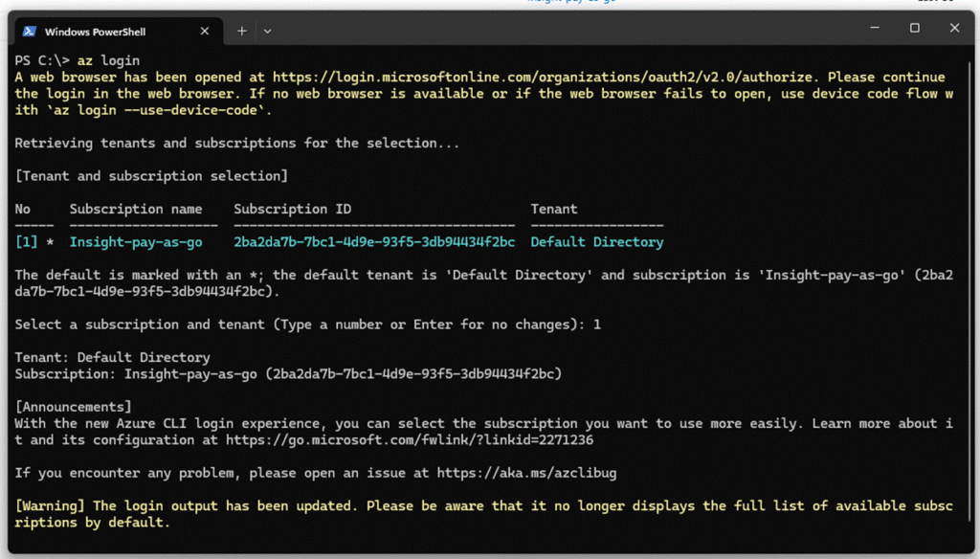Viewport: 980px width, 559px height.
Task: Open the go.microsoft.com fwlink URL
Action: 410,440
